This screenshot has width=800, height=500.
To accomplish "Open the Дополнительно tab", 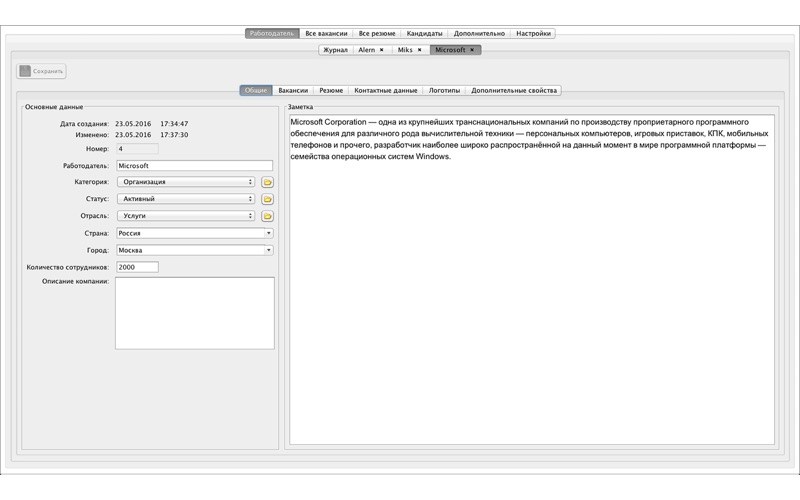I will click(x=479, y=34).
